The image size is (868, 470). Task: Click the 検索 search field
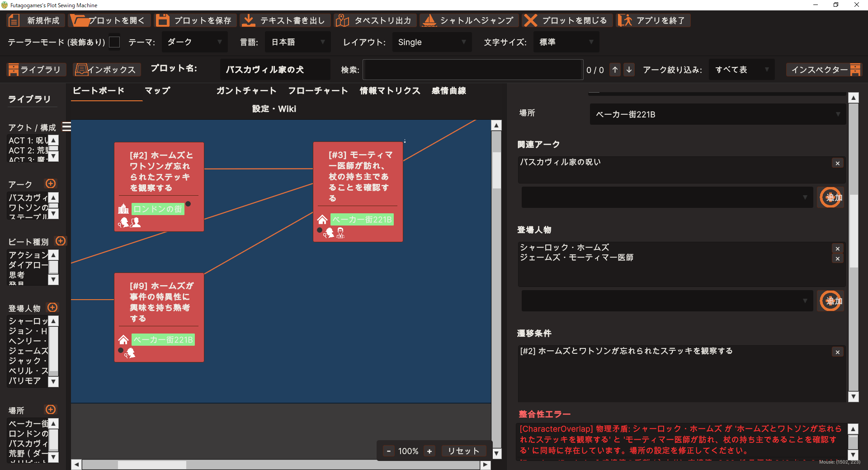tap(473, 70)
